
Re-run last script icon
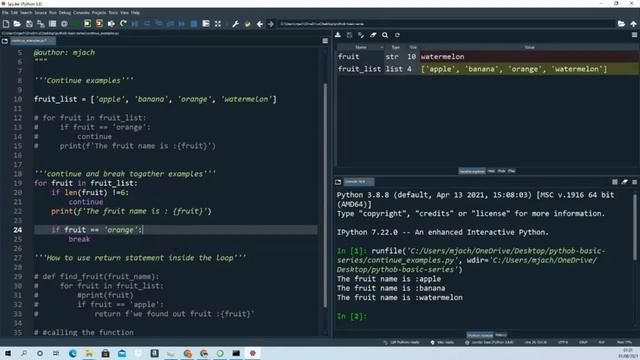coord(123,24)
